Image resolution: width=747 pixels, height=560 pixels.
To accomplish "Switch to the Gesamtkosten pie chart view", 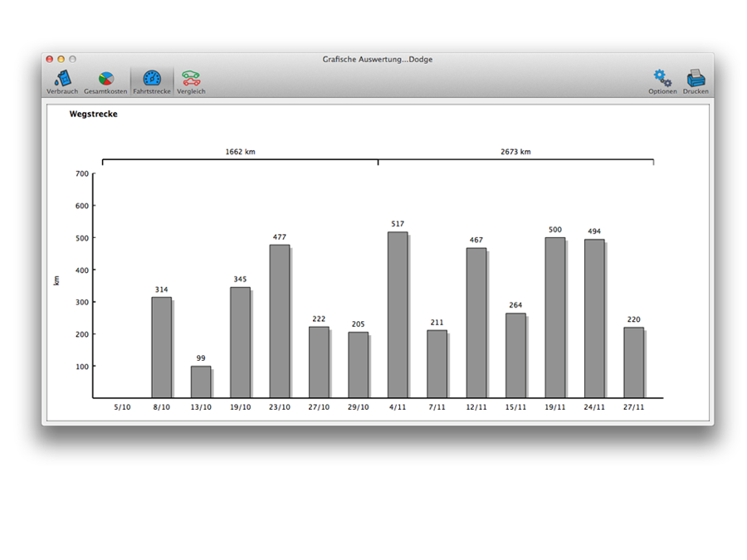I will click(x=105, y=81).
